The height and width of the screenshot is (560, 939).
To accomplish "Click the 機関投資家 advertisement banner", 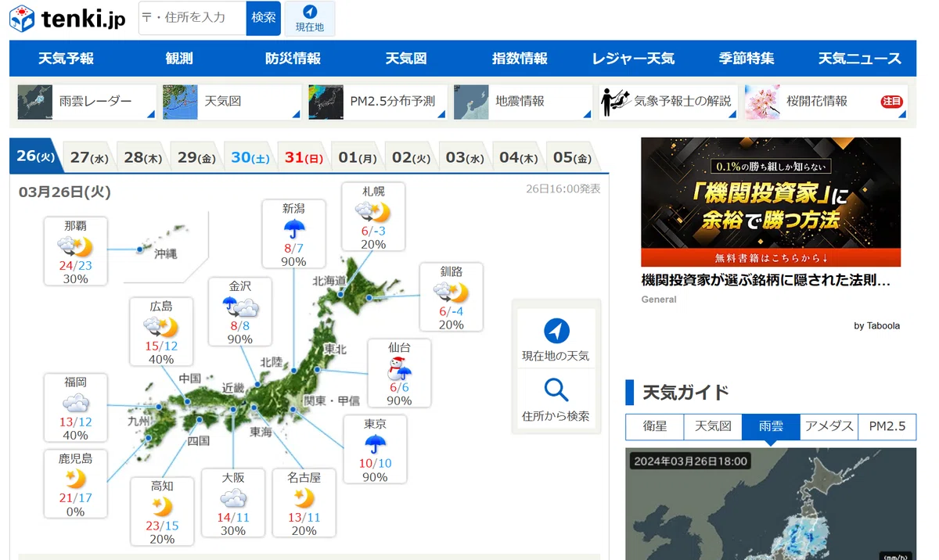I will coord(771,202).
